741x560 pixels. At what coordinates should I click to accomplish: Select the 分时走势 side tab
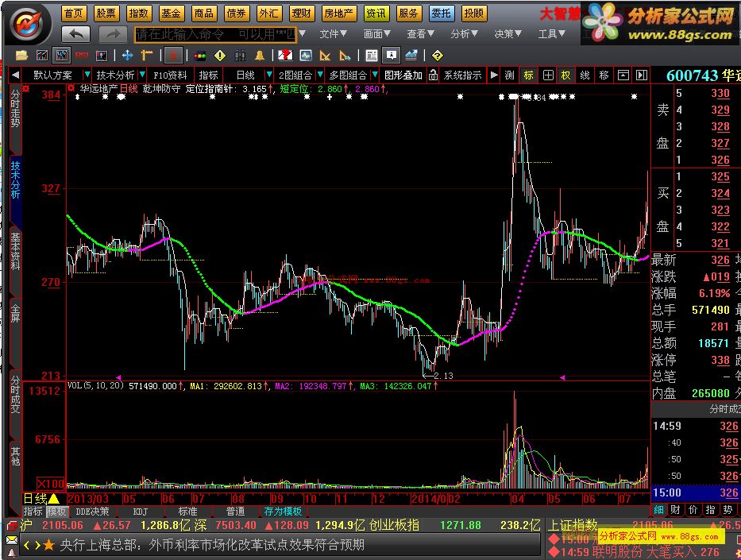15,108
